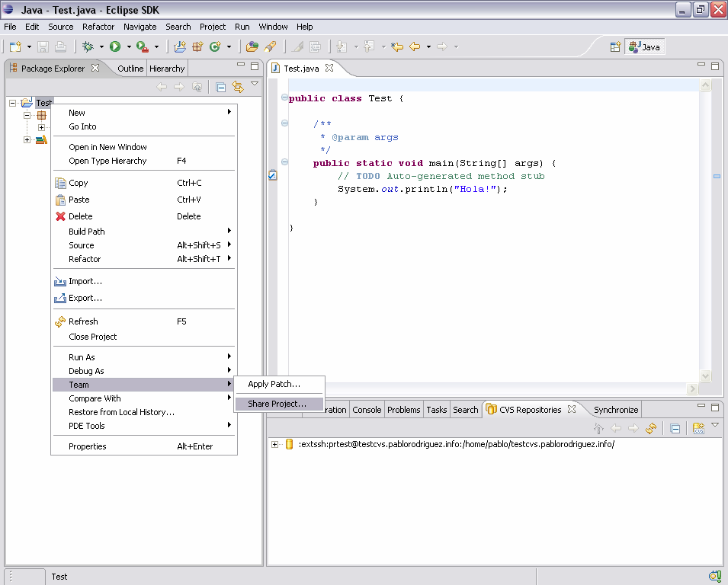The width and height of the screenshot is (728, 585).
Task: Click the Delete red X icon in context menu
Action: (x=60, y=216)
